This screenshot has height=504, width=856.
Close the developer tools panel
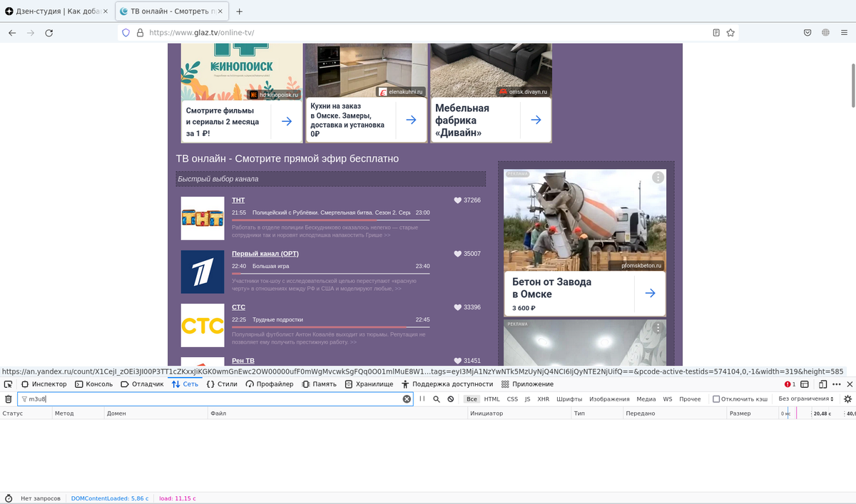click(x=849, y=384)
